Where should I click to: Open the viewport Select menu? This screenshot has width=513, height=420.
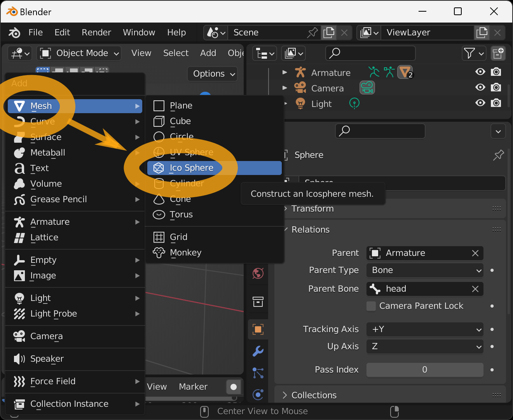176,53
